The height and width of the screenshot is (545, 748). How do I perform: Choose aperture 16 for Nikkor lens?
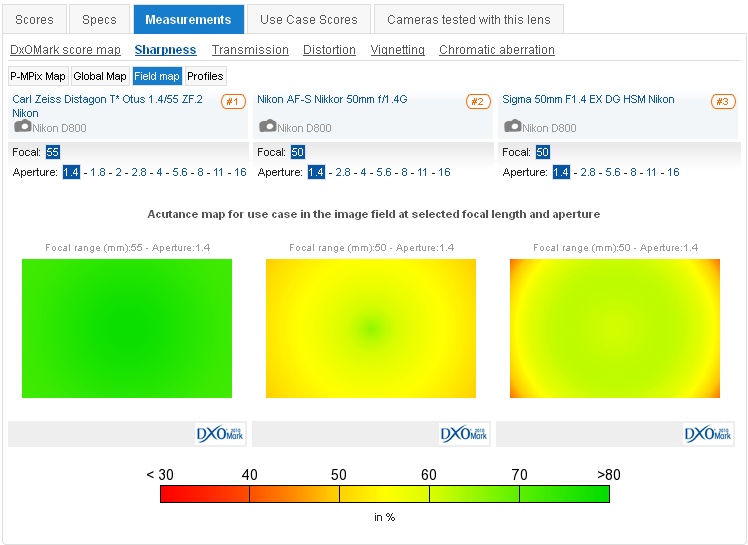click(444, 172)
